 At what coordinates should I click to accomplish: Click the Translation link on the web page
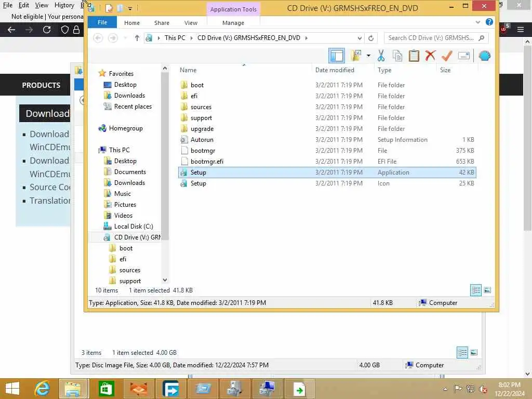pyautogui.click(x=50, y=201)
